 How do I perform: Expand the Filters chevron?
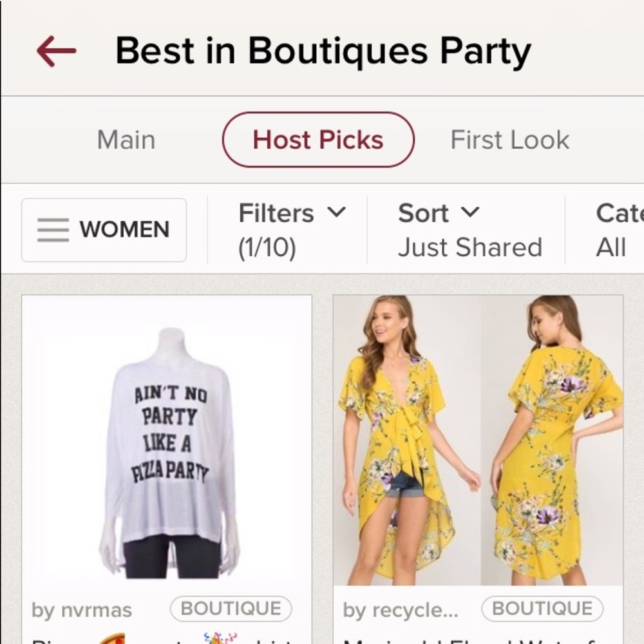point(337,213)
